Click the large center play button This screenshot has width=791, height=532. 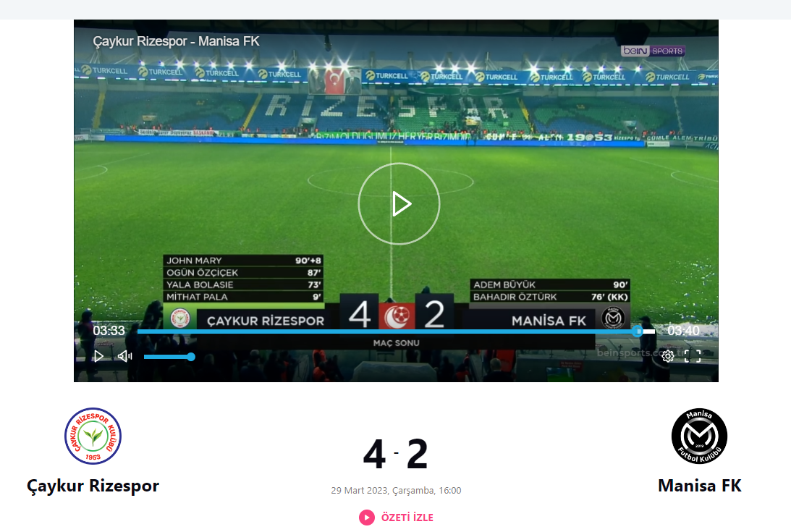click(x=399, y=203)
